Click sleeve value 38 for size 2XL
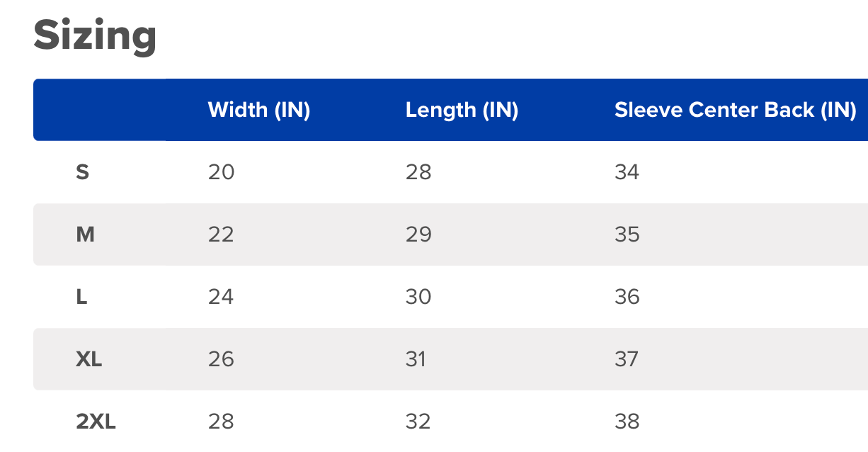Screen dimensions: 868x452 627,422
